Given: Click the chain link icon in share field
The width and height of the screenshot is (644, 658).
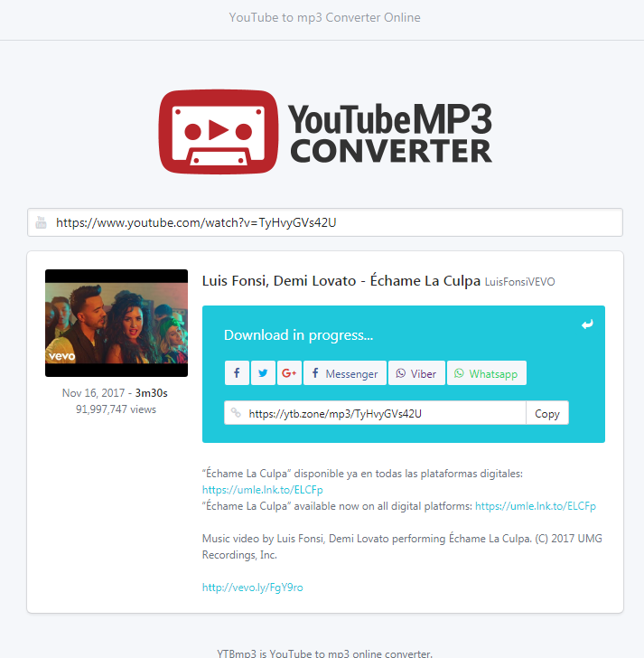Looking at the screenshot, I should pos(236,412).
